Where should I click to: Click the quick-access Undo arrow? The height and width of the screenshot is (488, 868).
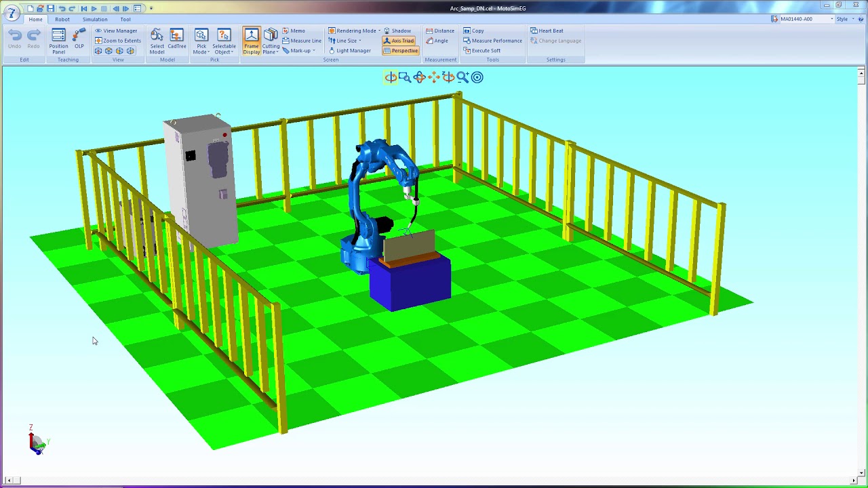tap(62, 9)
